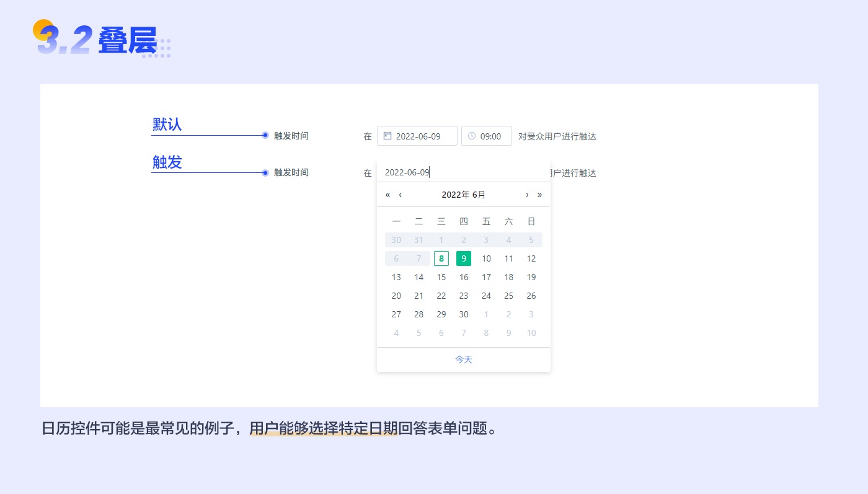Click 触发时间 label in the 触发 row
Image resolution: width=868 pixels, height=494 pixels.
[291, 172]
